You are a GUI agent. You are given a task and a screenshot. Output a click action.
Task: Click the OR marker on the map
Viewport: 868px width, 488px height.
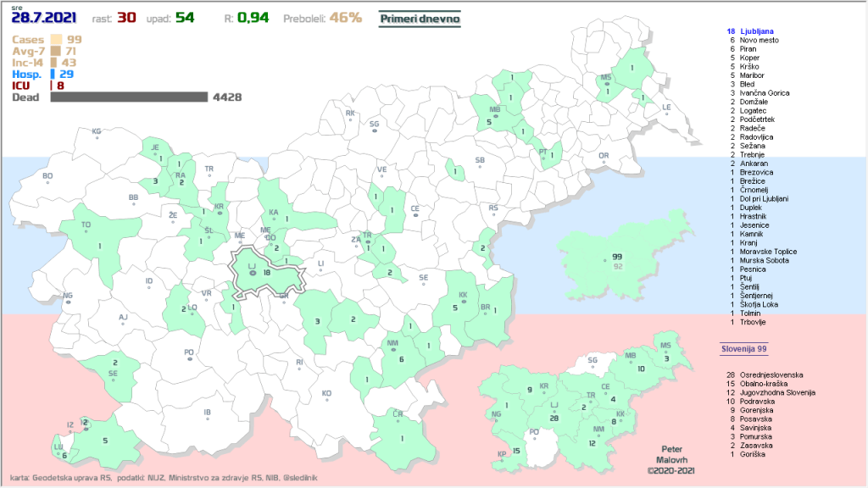604,158
